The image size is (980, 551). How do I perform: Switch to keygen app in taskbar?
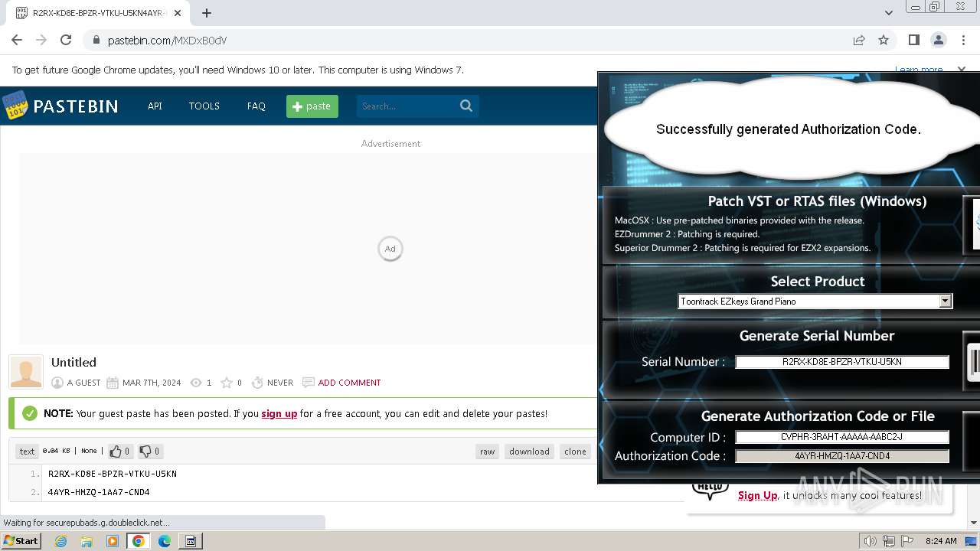tap(191, 541)
